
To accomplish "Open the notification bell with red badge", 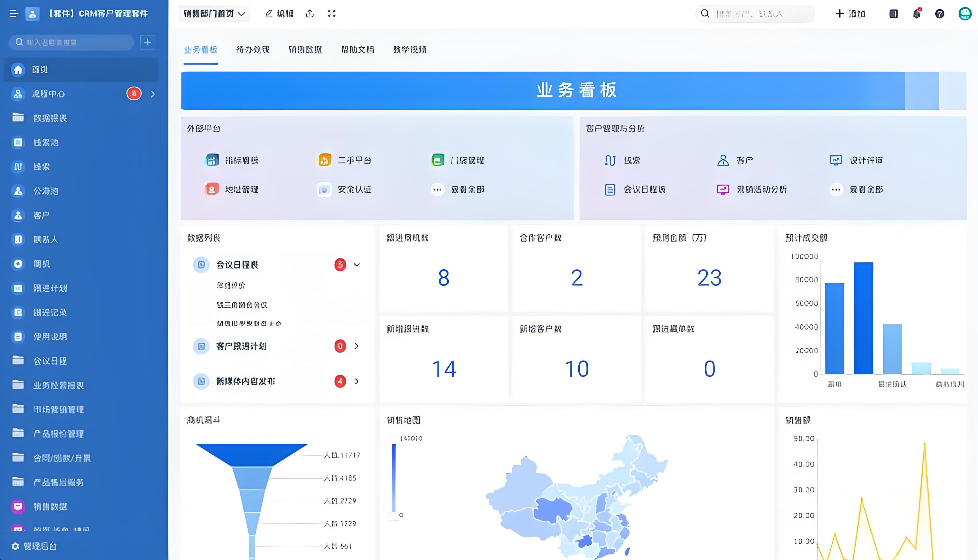I will point(917,13).
